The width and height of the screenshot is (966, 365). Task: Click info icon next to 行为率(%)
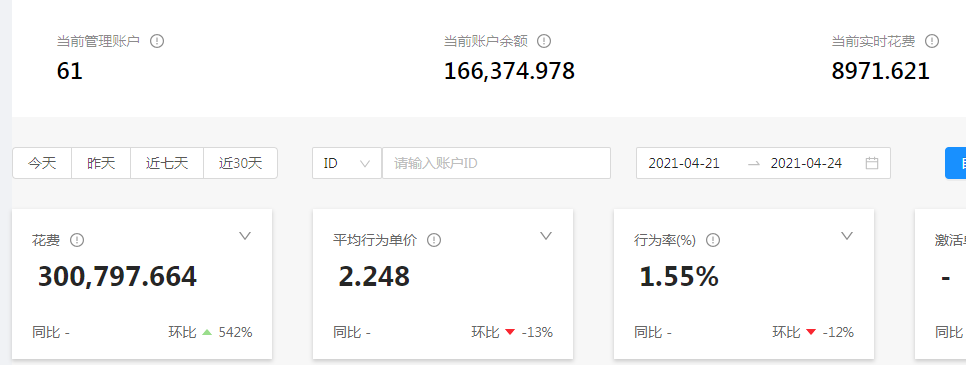point(713,240)
